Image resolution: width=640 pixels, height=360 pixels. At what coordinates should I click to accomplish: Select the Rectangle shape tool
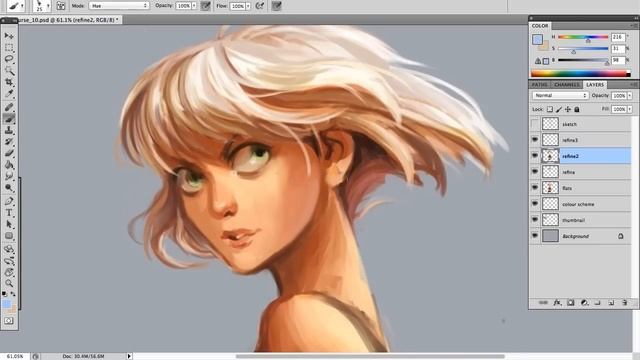point(9,236)
